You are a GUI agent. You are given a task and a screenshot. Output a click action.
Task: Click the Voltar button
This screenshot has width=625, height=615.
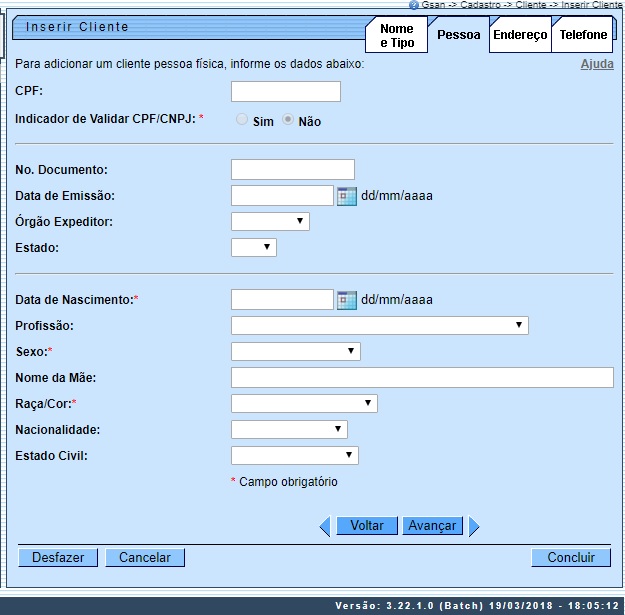[367, 526]
